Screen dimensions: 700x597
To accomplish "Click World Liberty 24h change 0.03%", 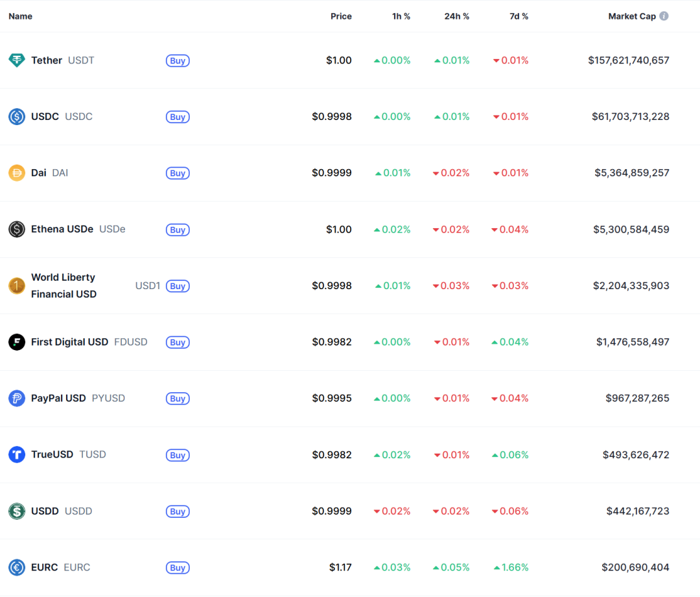I will 451,286.
